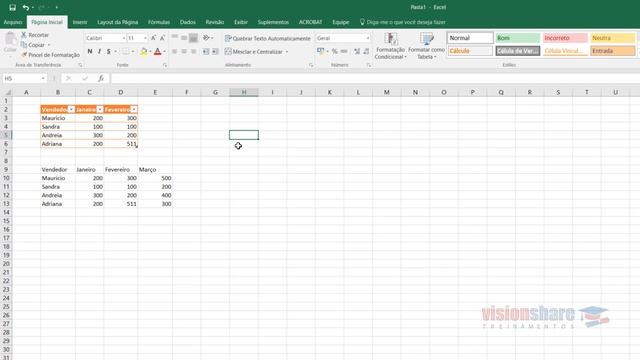The image size is (640, 360).
Task: Open the Name Box dropdown arrow
Action: 43,78
